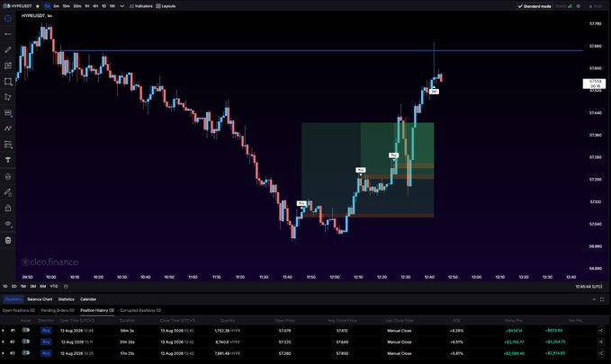
Task: Click the polygon path tool icon
Action: point(8,97)
